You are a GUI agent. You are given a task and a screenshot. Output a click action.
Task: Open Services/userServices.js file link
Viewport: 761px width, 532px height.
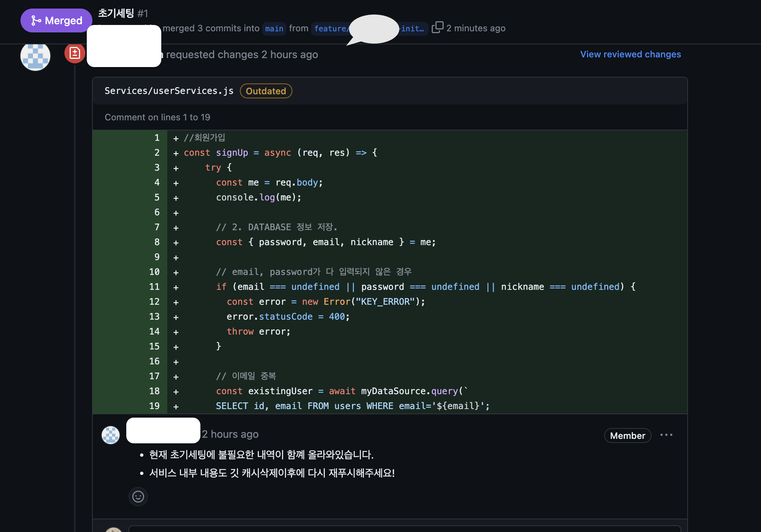point(169,91)
